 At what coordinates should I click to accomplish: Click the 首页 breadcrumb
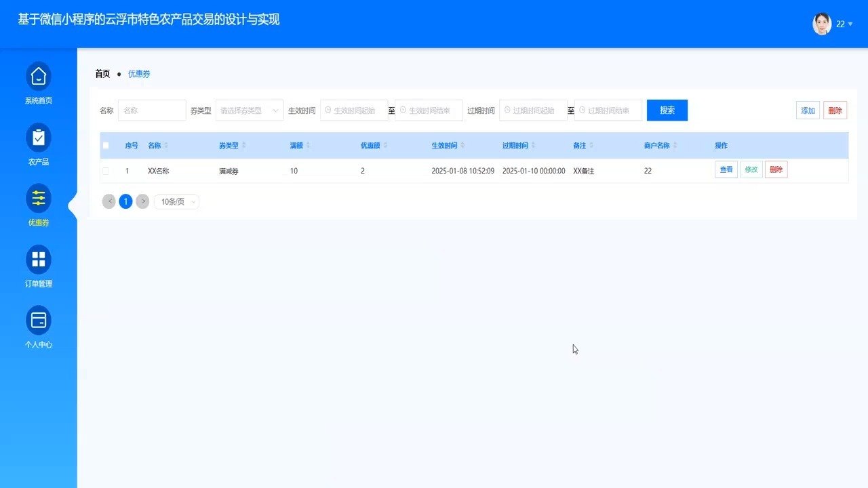(102, 74)
